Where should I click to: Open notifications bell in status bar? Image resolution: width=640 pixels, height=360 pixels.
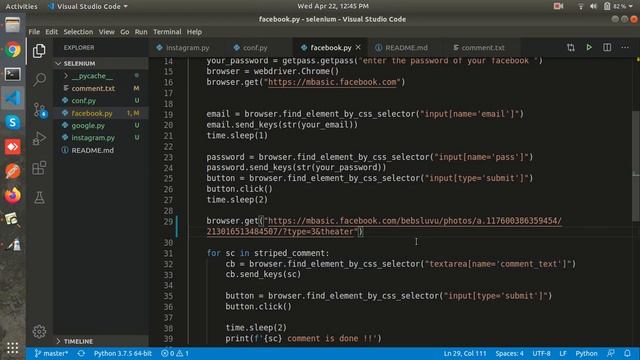click(627, 353)
